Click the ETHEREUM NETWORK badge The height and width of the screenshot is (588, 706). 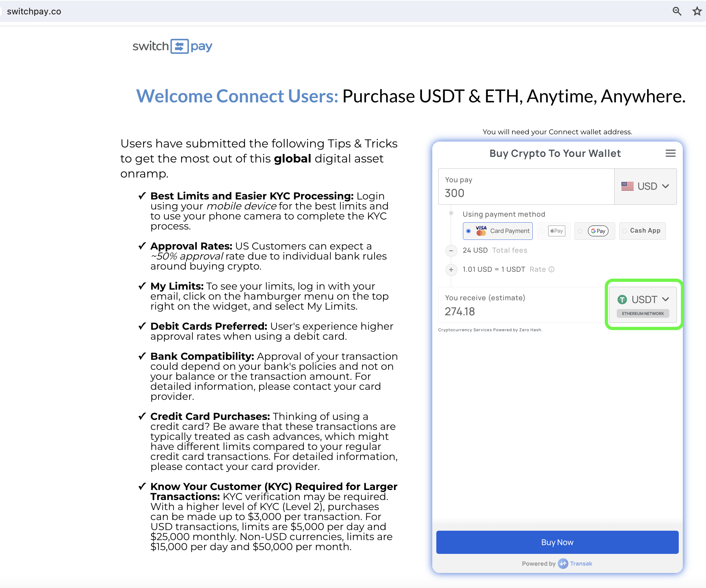(642, 313)
